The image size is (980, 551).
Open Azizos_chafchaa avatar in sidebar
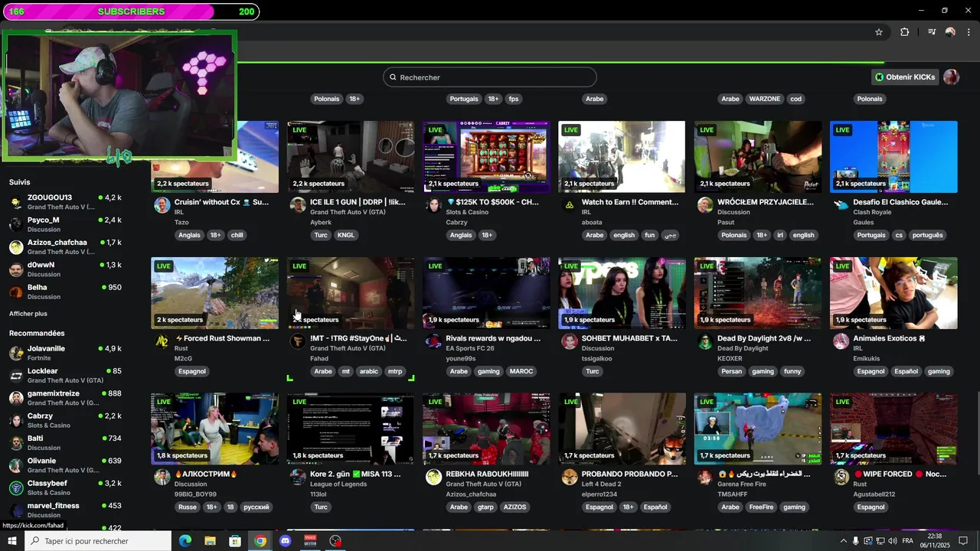pyautogui.click(x=16, y=247)
